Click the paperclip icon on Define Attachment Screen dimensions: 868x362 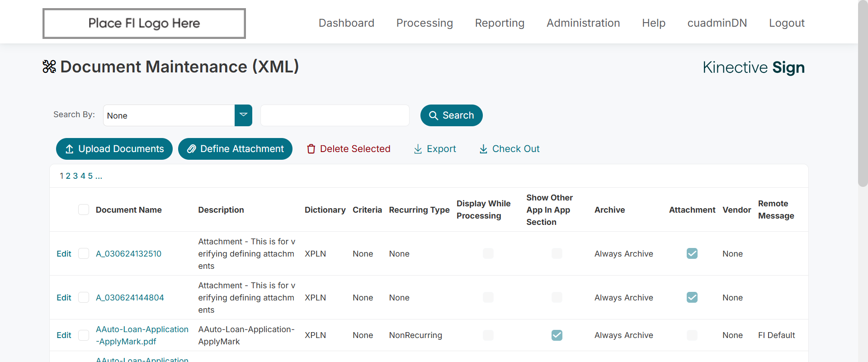[192, 149]
